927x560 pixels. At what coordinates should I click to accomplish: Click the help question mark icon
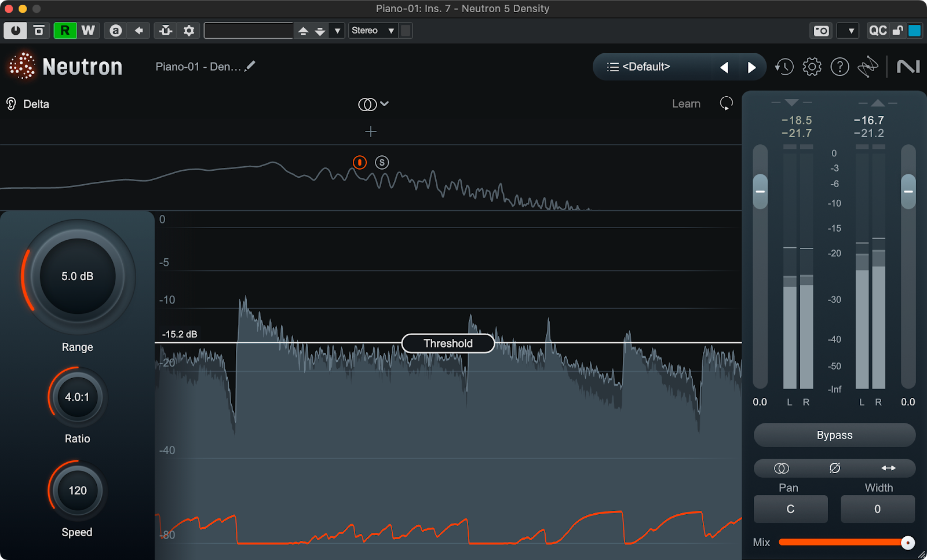pyautogui.click(x=840, y=67)
